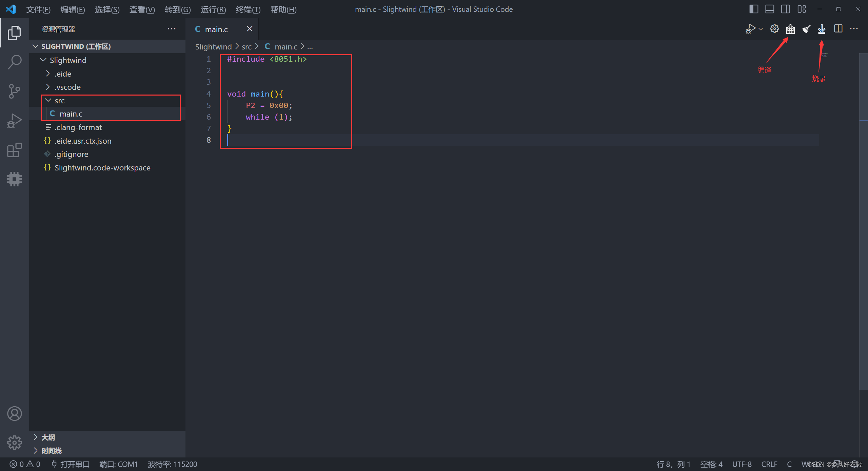Expand the .eide folder
The height and width of the screenshot is (471, 868).
107,74
